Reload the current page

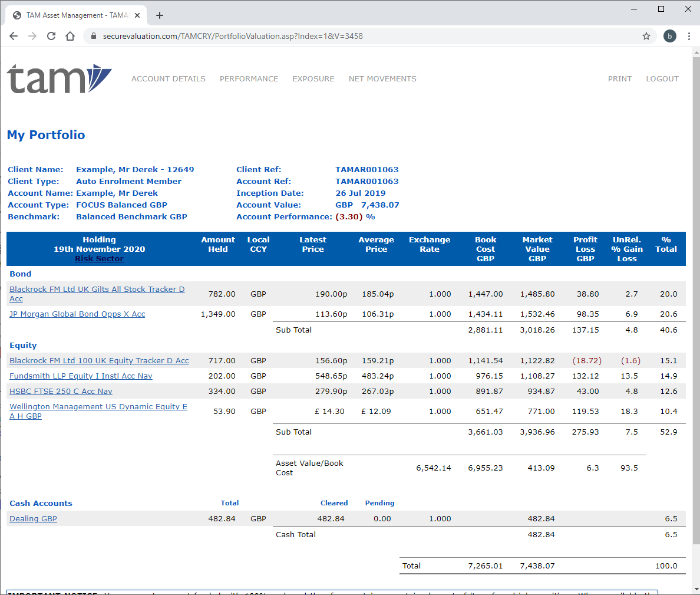pos(51,36)
